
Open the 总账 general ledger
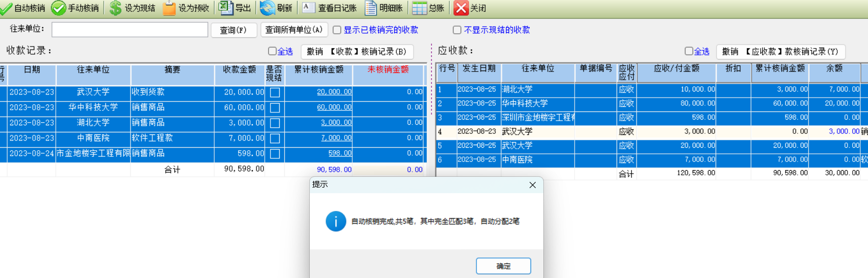click(x=419, y=8)
